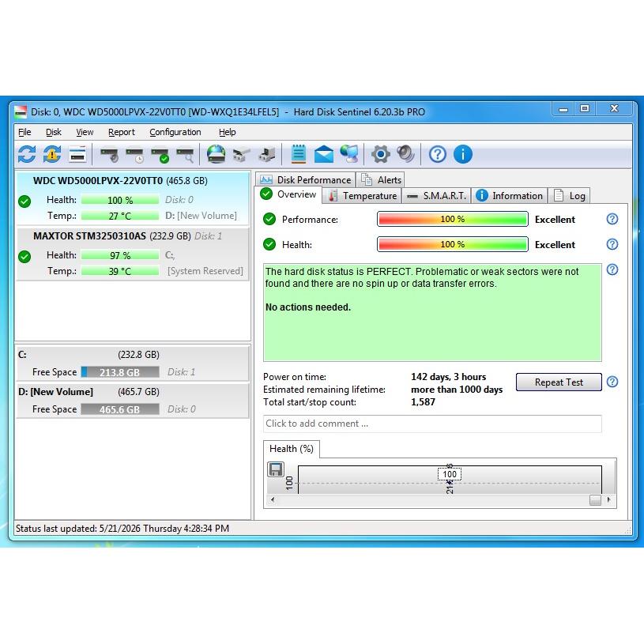Viewport: 644px width, 644px height.
Task: Open the S.M.A.R.T. tab
Action: point(436,196)
